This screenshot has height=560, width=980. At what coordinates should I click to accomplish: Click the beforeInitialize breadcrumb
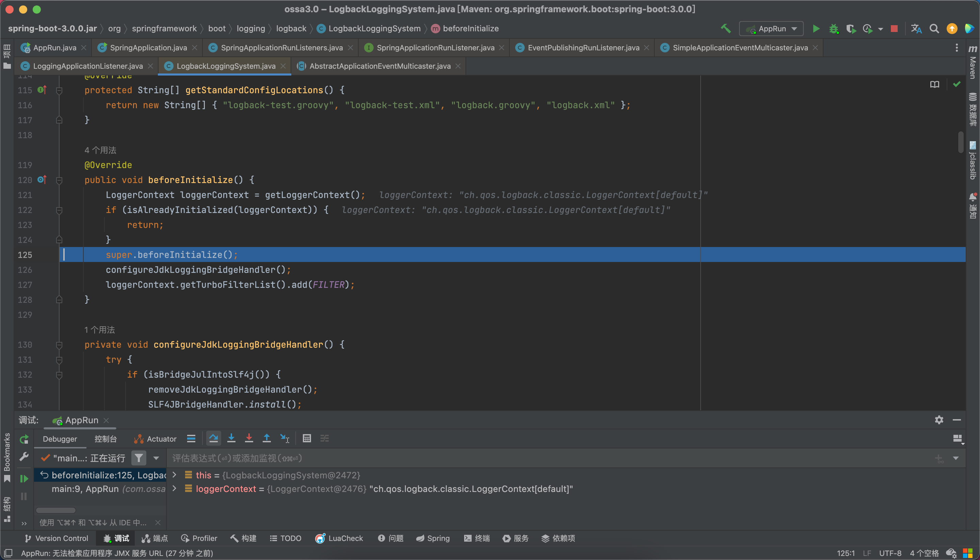coord(465,29)
